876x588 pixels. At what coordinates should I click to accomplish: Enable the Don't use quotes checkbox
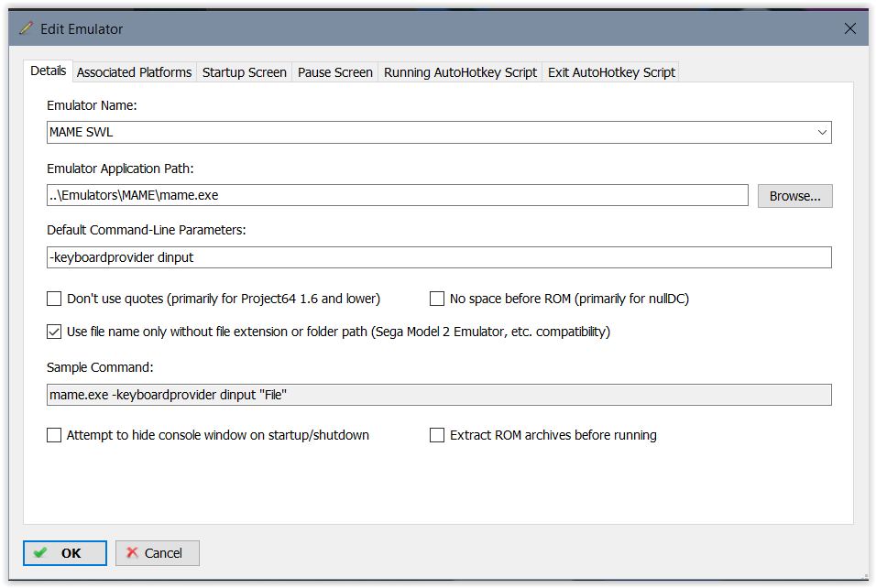[x=54, y=299]
